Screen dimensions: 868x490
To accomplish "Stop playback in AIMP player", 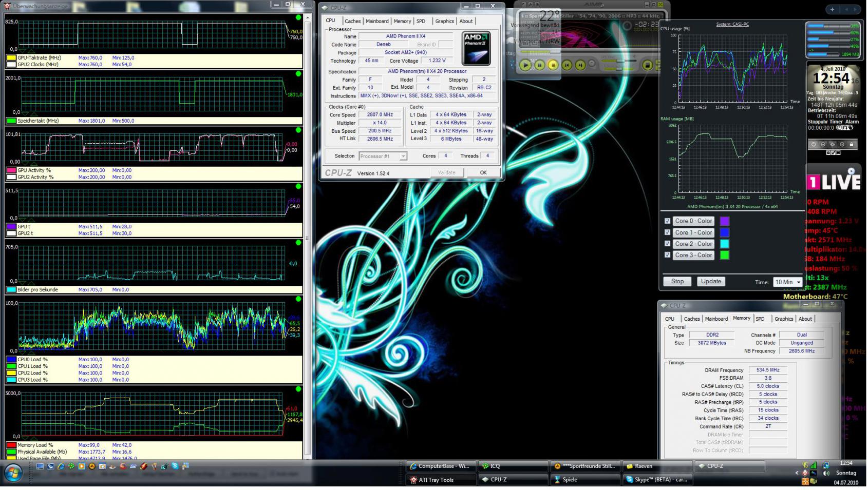I will (x=553, y=65).
